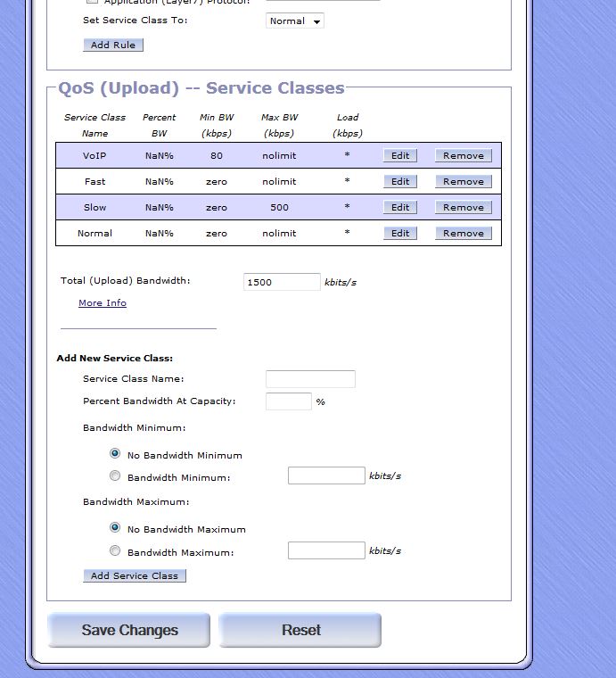Image resolution: width=616 pixels, height=678 pixels.
Task: Open the Set Service Class To dropdown
Action: tap(295, 21)
